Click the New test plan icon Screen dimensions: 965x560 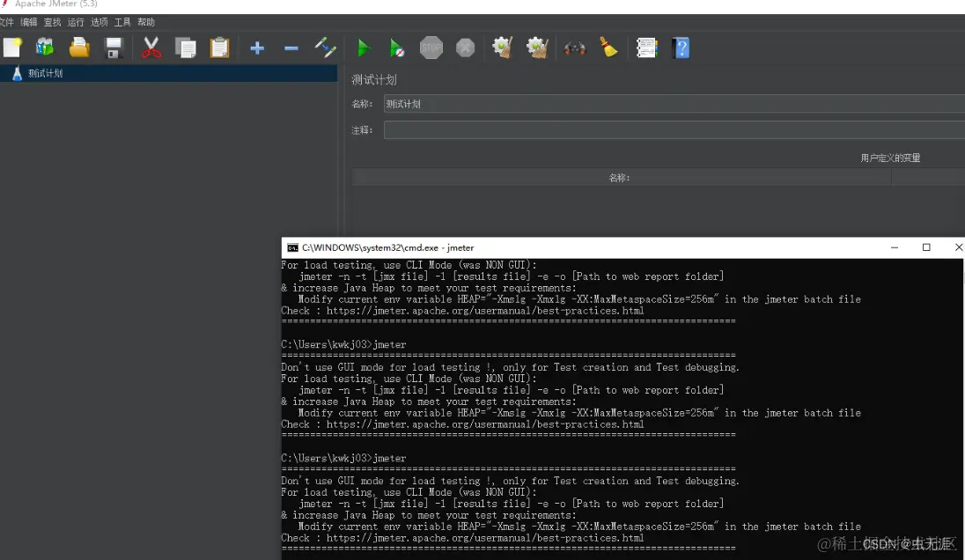[x=12, y=48]
